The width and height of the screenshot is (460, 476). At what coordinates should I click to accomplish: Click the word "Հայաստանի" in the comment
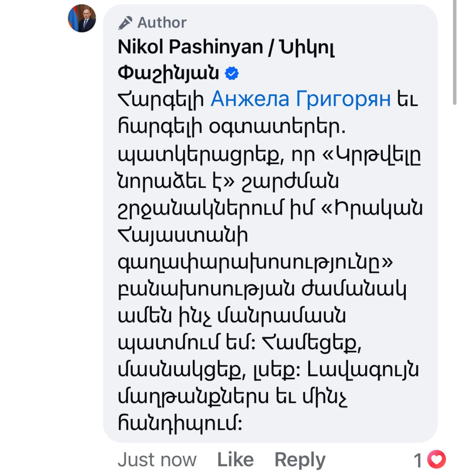click(x=183, y=236)
